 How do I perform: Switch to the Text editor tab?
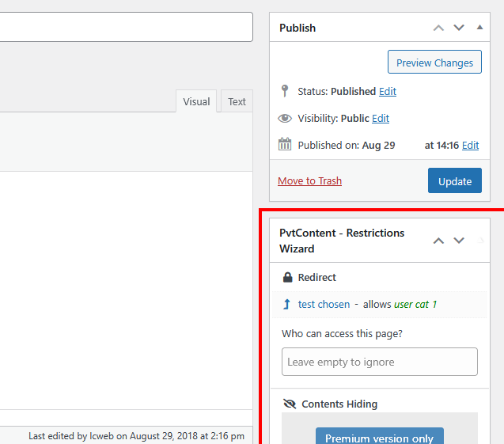click(x=237, y=101)
